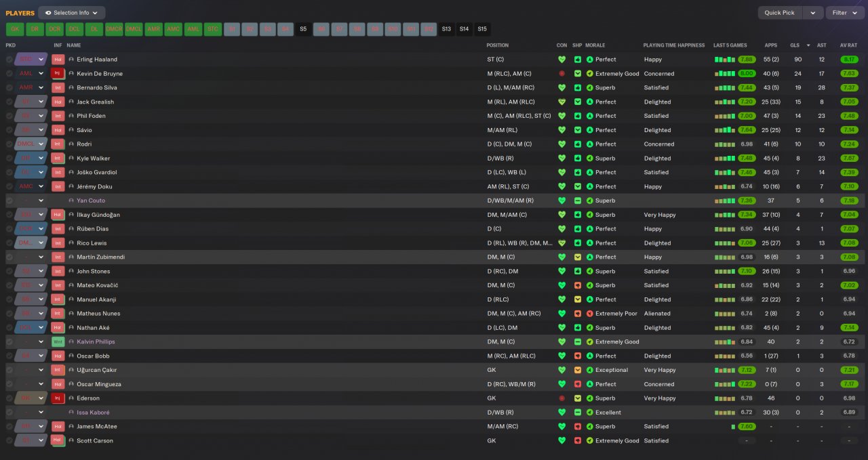
Task: Click Matheus Nunes' orange sharpness icon
Action: 578,314
